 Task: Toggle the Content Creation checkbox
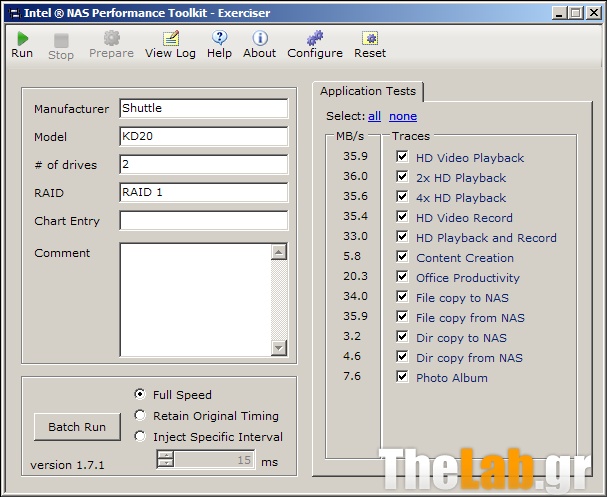pos(402,257)
